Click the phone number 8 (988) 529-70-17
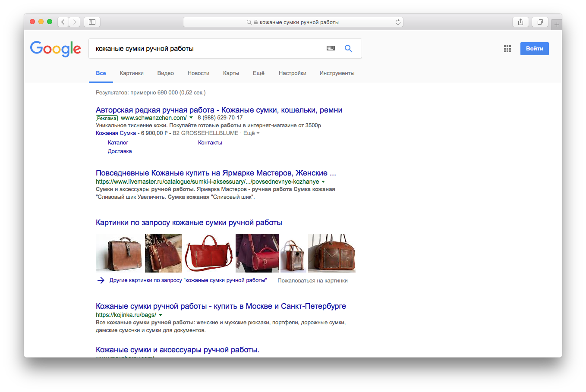The image size is (586, 392). click(x=220, y=118)
